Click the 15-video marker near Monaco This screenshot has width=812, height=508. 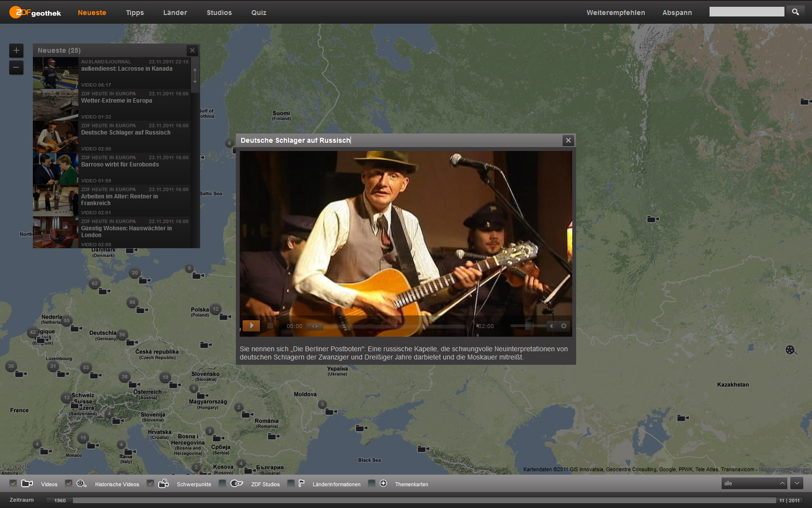tap(83, 438)
